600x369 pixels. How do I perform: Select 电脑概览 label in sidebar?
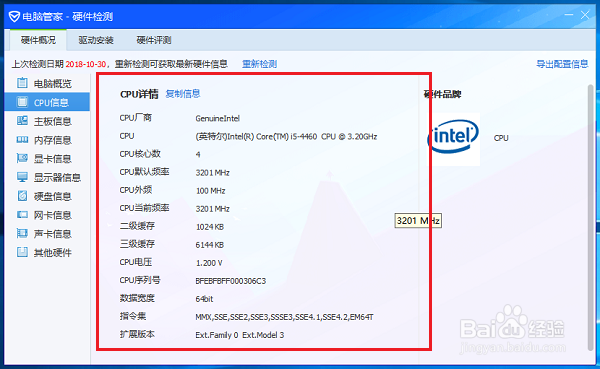click(52, 83)
